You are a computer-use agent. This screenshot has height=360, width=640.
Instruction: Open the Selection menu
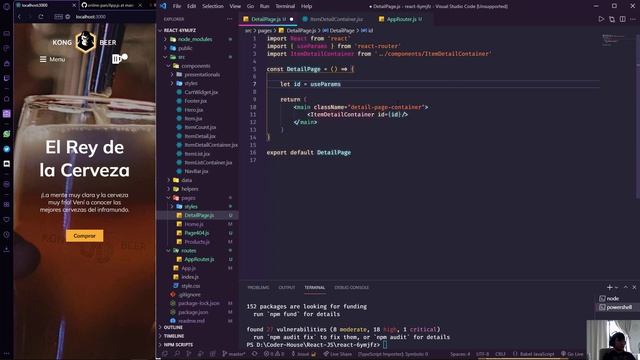[213, 6]
